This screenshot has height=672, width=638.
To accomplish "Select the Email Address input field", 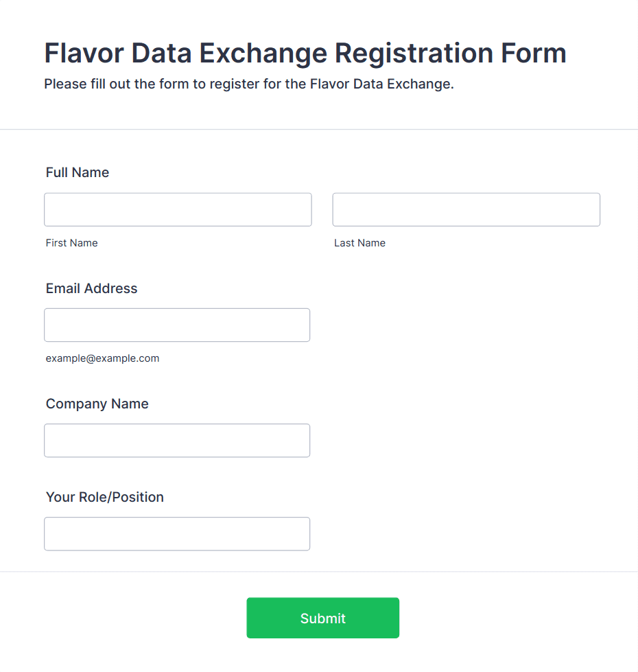I will [x=177, y=325].
